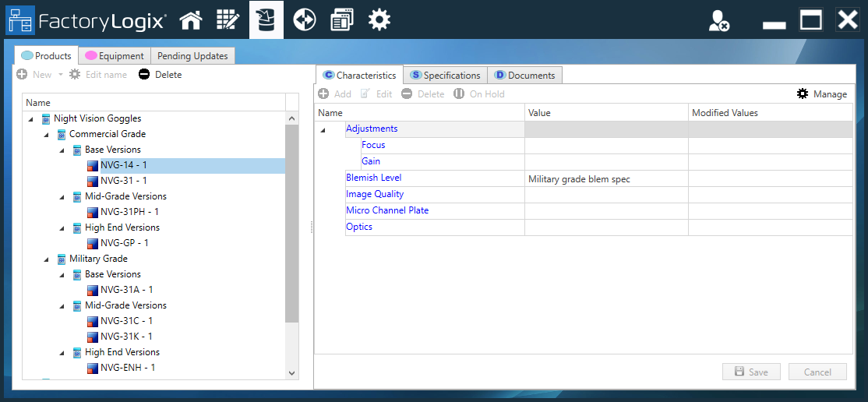Click the user logout icon
Screen dimensions: 868x402
(718, 21)
